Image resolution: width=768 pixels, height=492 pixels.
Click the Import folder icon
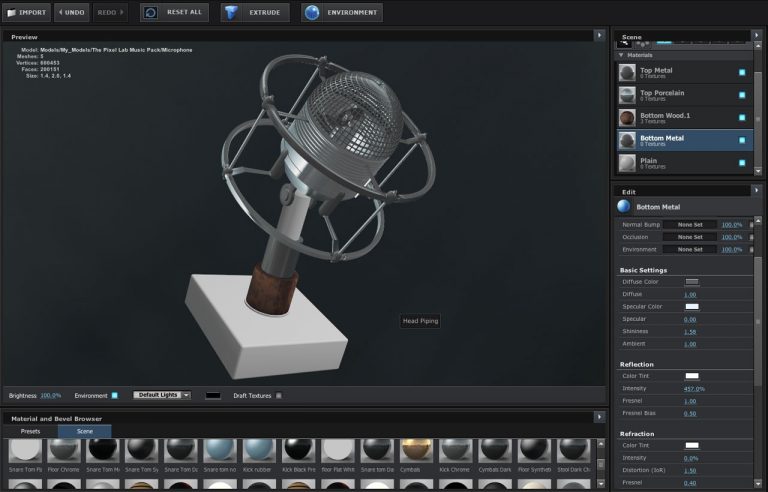tap(12, 12)
